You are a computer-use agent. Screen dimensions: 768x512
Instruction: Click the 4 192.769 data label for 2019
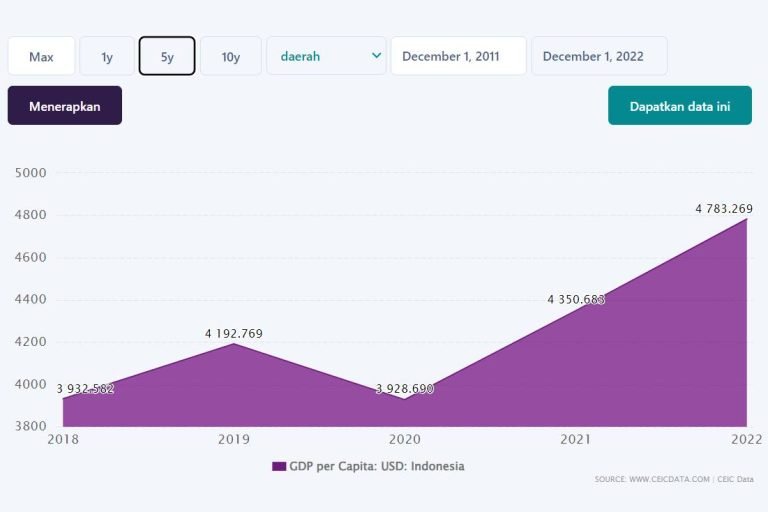[234, 334]
